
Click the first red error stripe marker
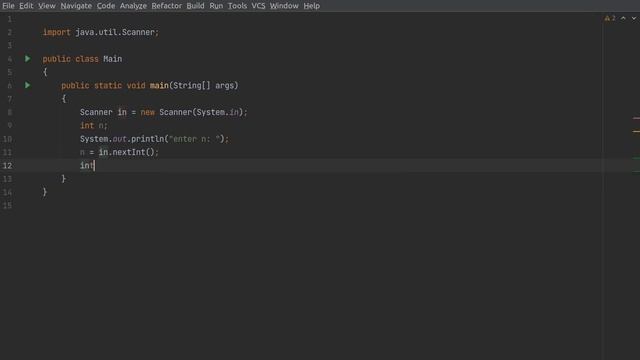click(636, 118)
